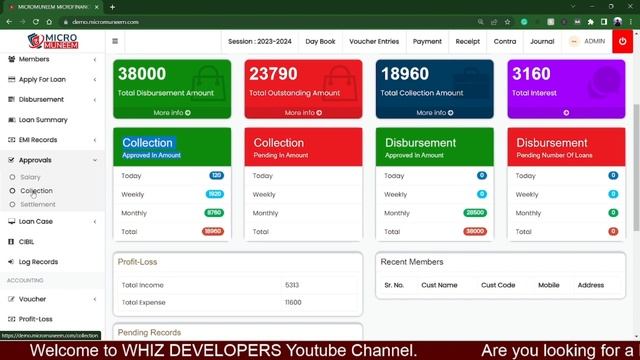Screen dimensions: 640x360
Task: Click the arrow icon on Total Interest card
Action: [566, 113]
